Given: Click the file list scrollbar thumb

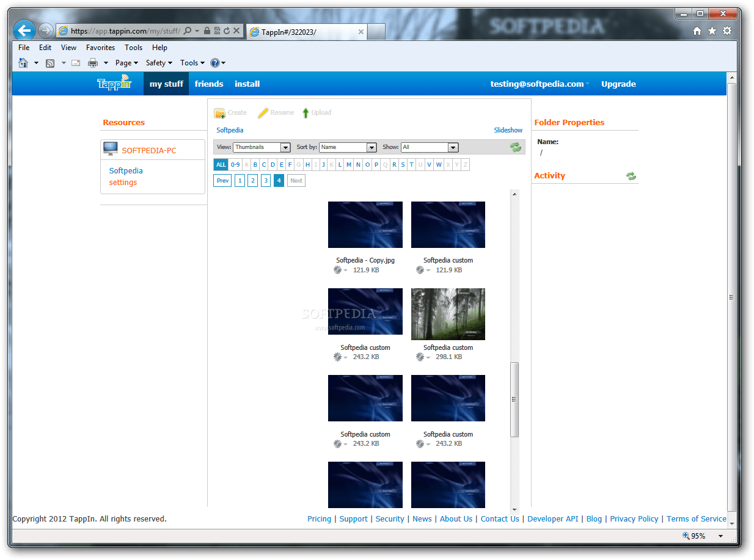Looking at the screenshot, I should pyautogui.click(x=514, y=399).
